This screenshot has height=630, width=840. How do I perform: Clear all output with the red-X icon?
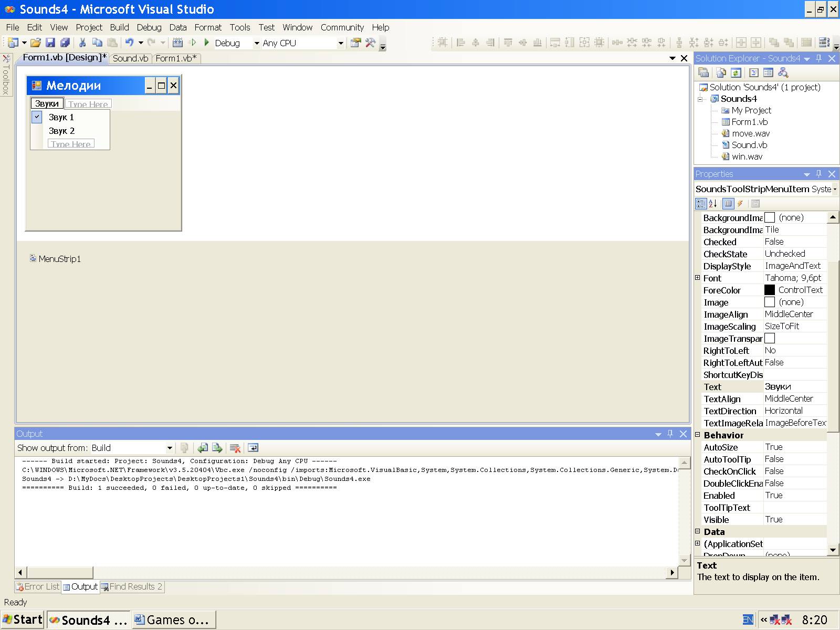click(x=235, y=448)
